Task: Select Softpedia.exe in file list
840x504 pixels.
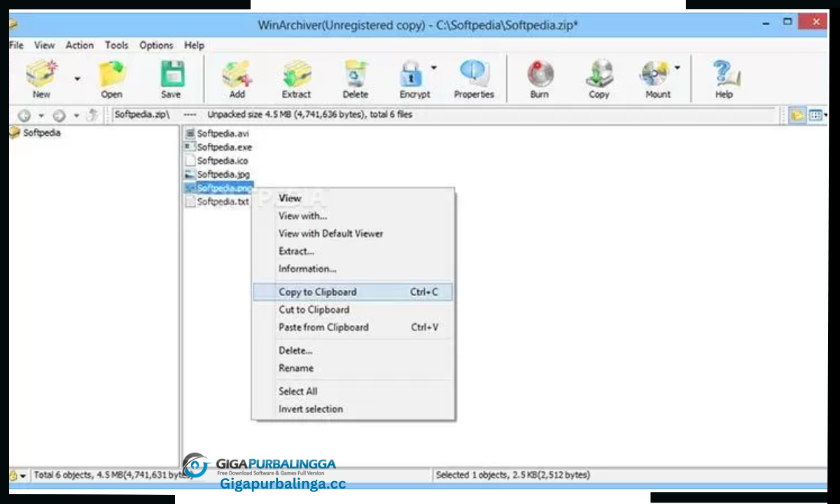Action: coord(224,147)
